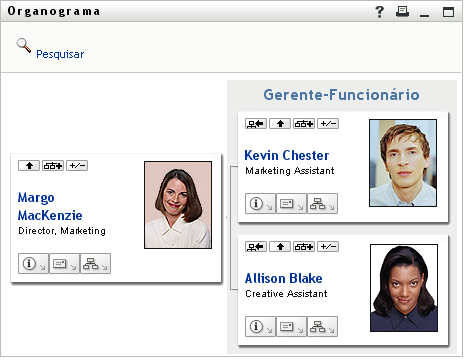Click the Pesquisar magnifying glass icon
This screenshot has width=464, height=362.
pos(24,45)
